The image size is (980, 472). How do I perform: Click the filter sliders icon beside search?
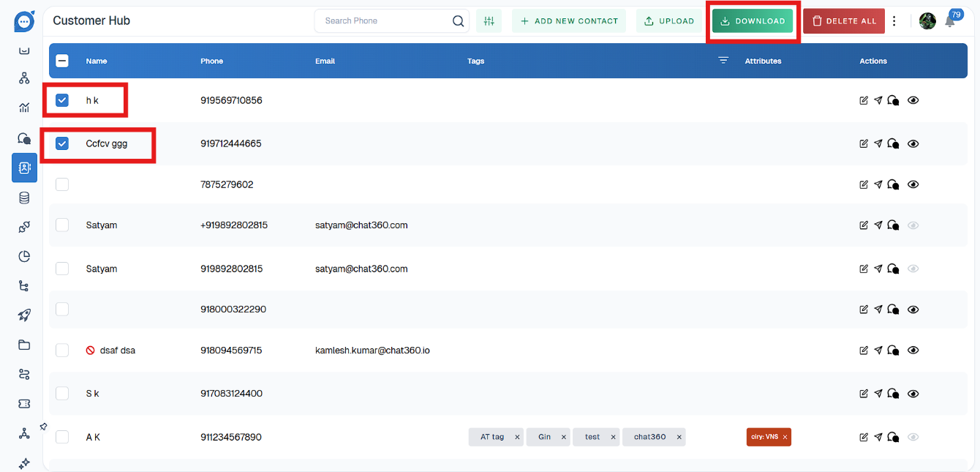(489, 21)
